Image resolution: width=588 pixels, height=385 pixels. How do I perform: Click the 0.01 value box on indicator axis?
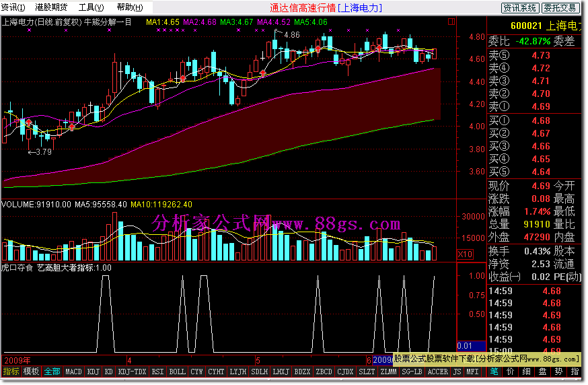(471, 346)
